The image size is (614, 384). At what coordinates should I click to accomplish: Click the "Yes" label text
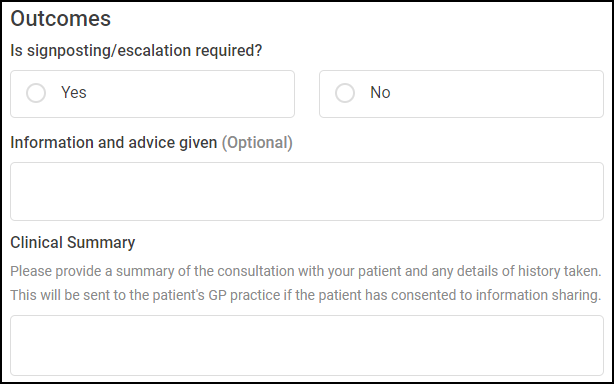click(74, 93)
